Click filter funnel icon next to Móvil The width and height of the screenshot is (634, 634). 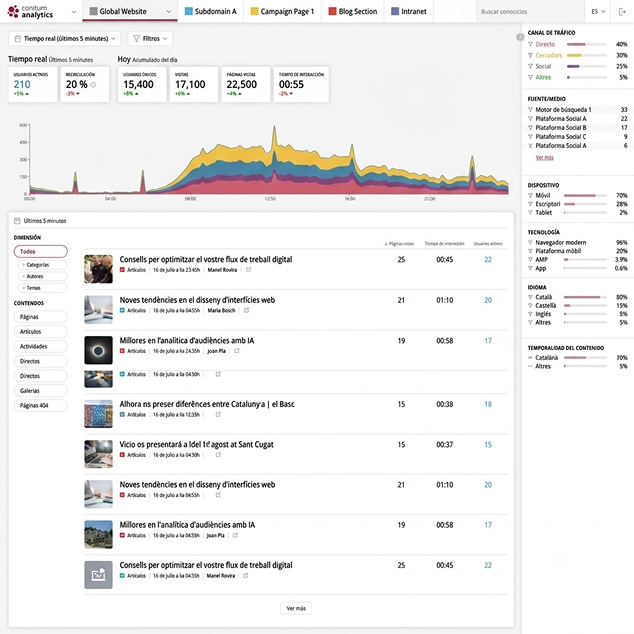pyautogui.click(x=530, y=195)
